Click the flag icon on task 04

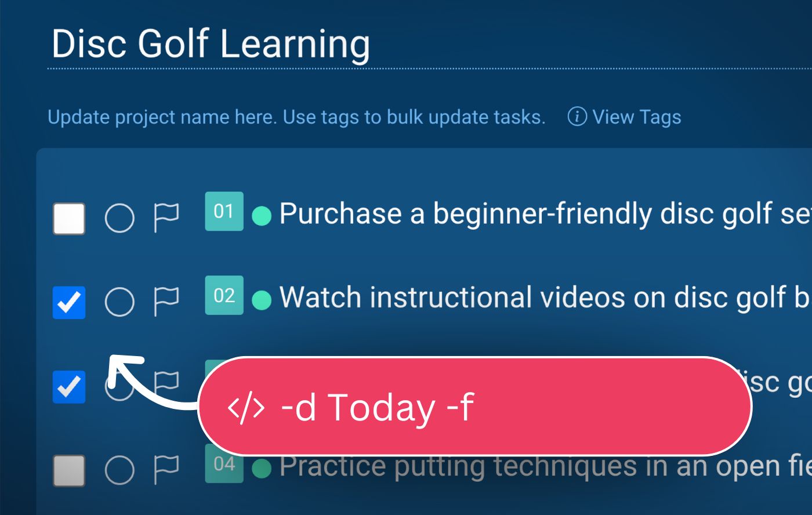coord(166,469)
